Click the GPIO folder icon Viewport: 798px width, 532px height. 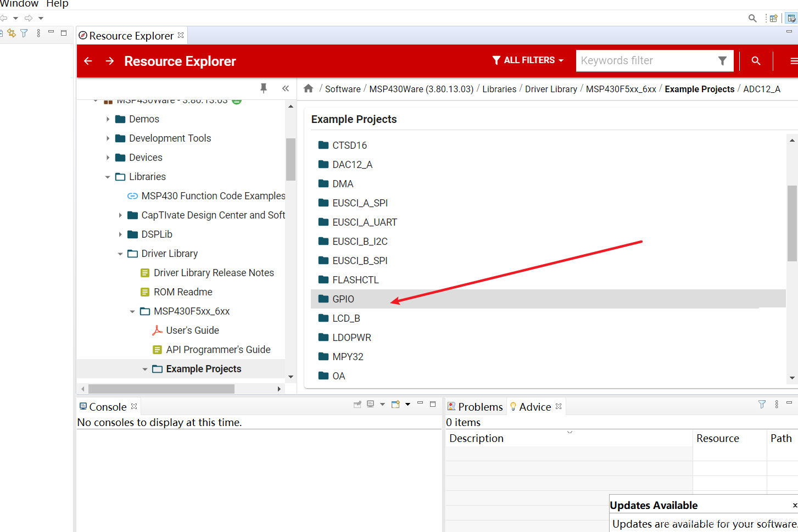tap(323, 299)
